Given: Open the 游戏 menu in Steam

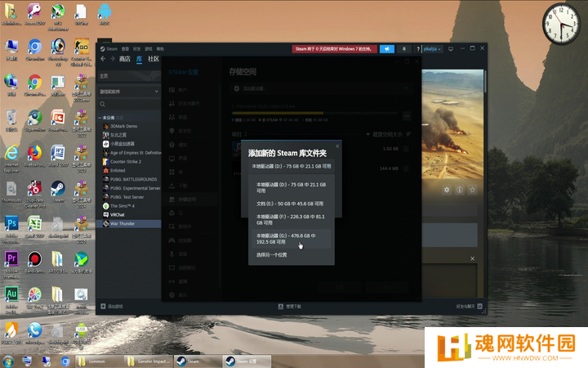Looking at the screenshot, I should [149, 49].
